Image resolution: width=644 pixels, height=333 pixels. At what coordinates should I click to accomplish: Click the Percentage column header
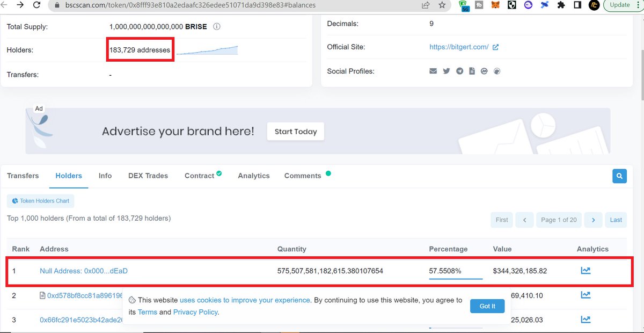point(448,249)
